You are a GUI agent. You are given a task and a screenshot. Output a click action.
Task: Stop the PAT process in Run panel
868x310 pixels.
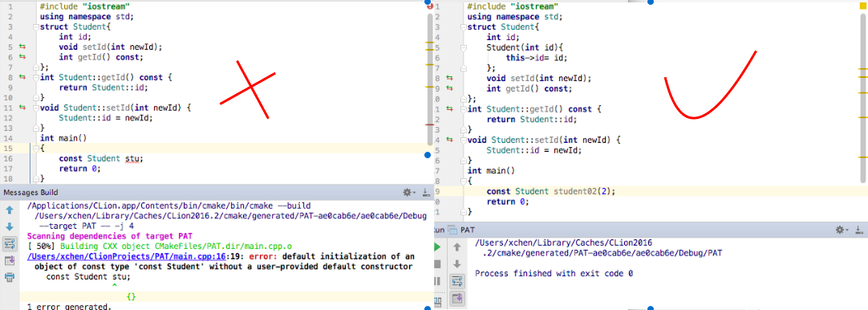coord(437,264)
